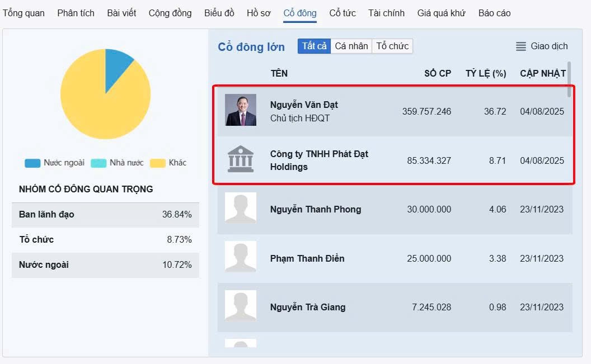Enable the Tất cả shareholder filter

tap(314, 46)
